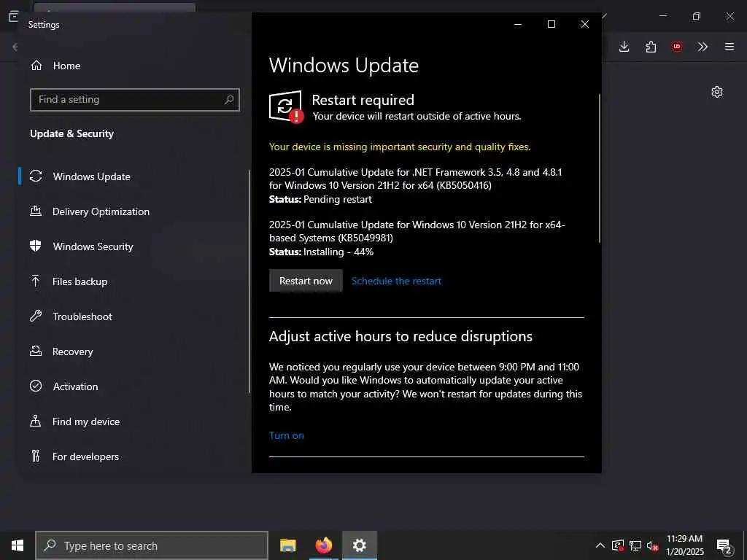Screen dimensions: 747x560
Task: Click the Settings sidebar scrollbar
Action: (249, 281)
